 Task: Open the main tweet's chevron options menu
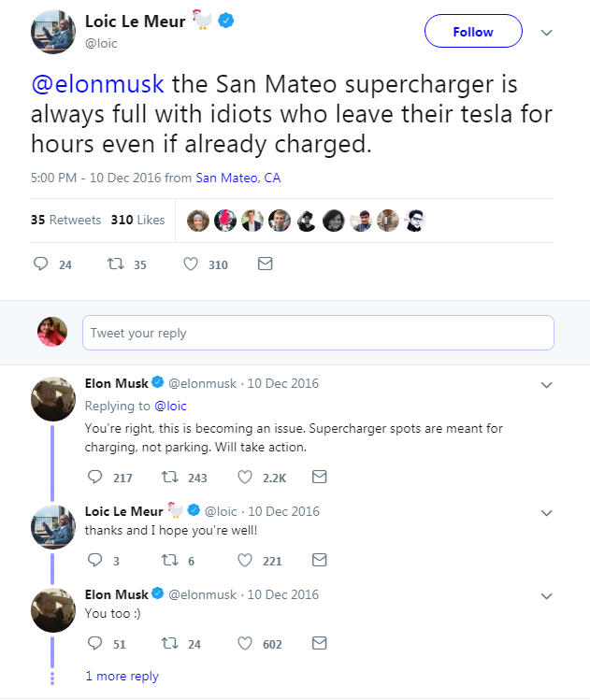pyautogui.click(x=548, y=32)
